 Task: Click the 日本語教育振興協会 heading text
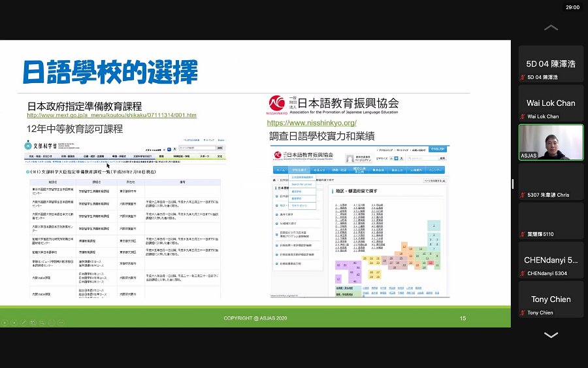[x=348, y=103]
